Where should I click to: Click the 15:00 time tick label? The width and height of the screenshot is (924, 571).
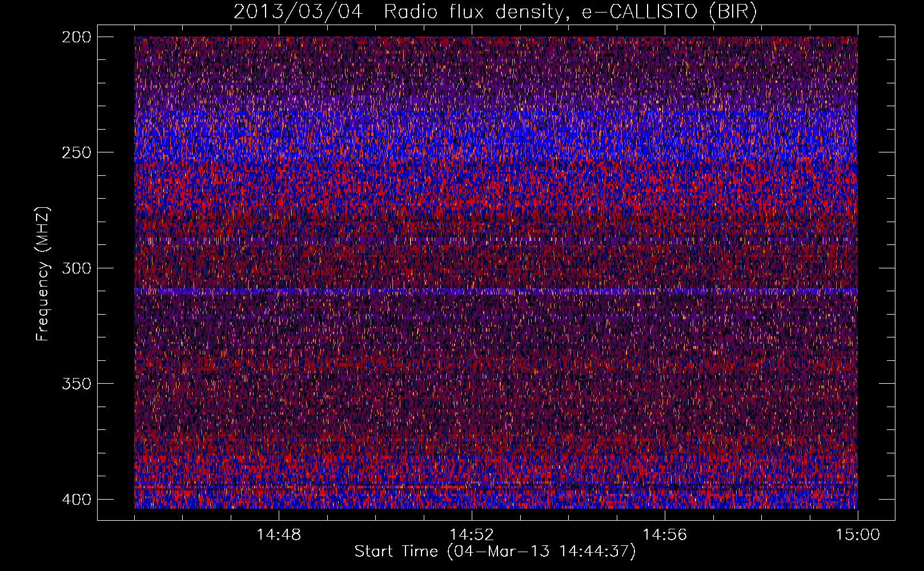(858, 535)
